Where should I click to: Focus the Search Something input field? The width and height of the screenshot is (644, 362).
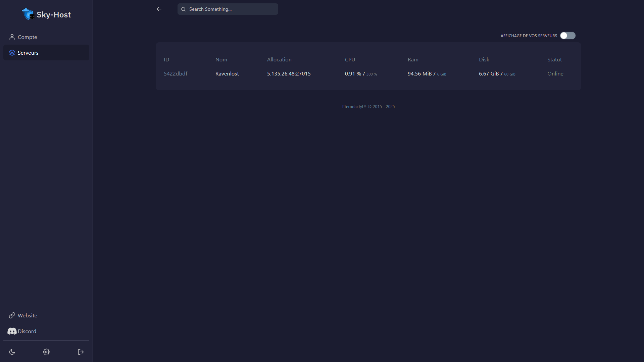(x=232, y=9)
